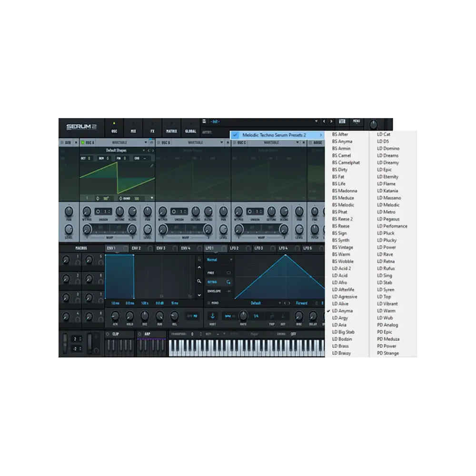The height and width of the screenshot is (476, 476).
Task: Click the LFO 1 modulation source handle
Action: (x=224, y=248)
